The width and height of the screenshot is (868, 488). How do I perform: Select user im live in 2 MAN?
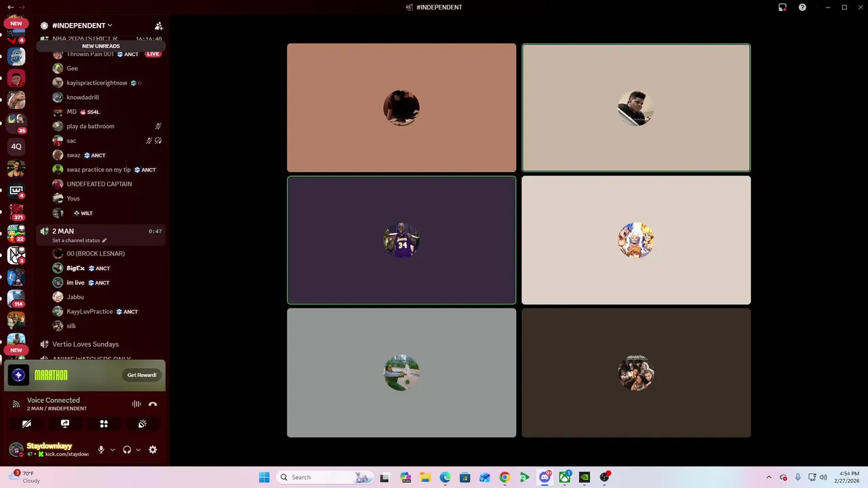point(75,283)
